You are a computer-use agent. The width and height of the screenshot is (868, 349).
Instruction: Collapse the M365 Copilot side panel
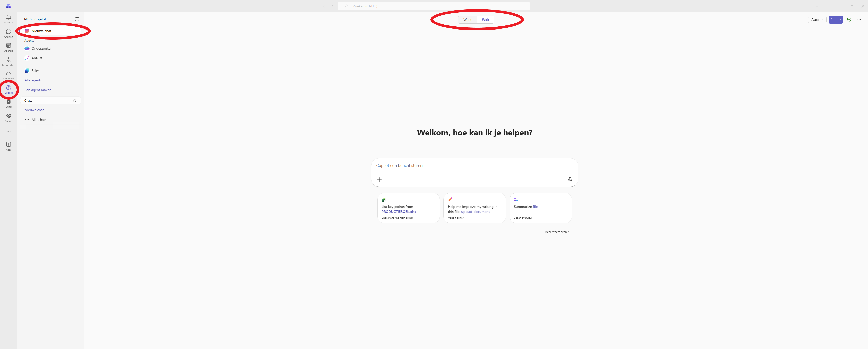point(77,19)
